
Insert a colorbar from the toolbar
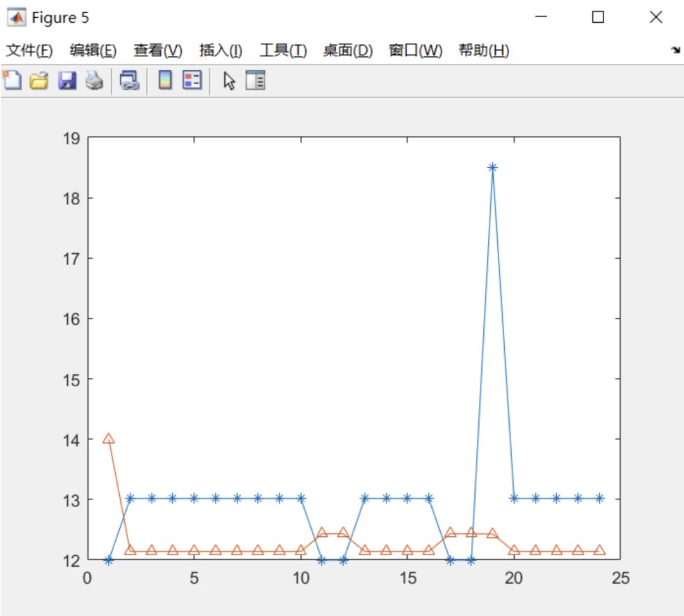tap(165, 80)
